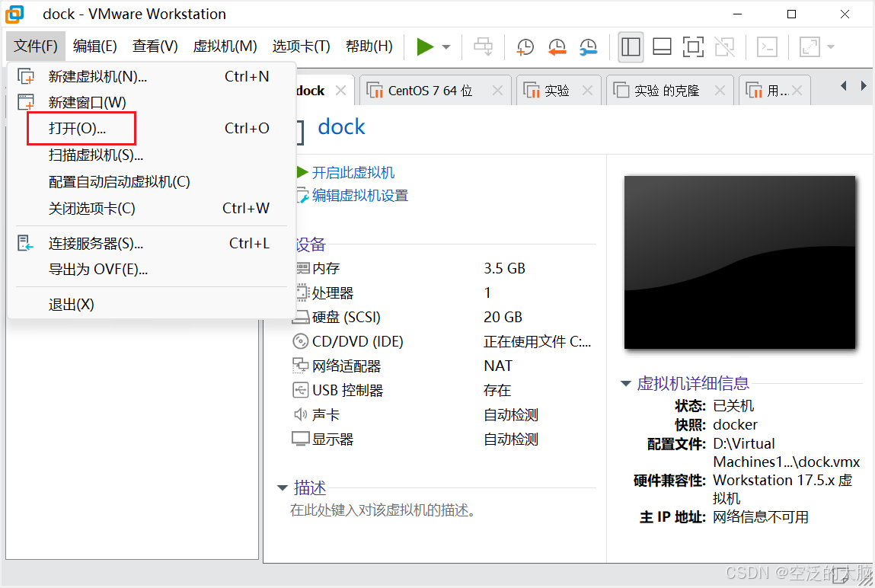This screenshot has height=588, width=875.
Task: Open the 帮助(H) menu
Action: pyautogui.click(x=369, y=46)
